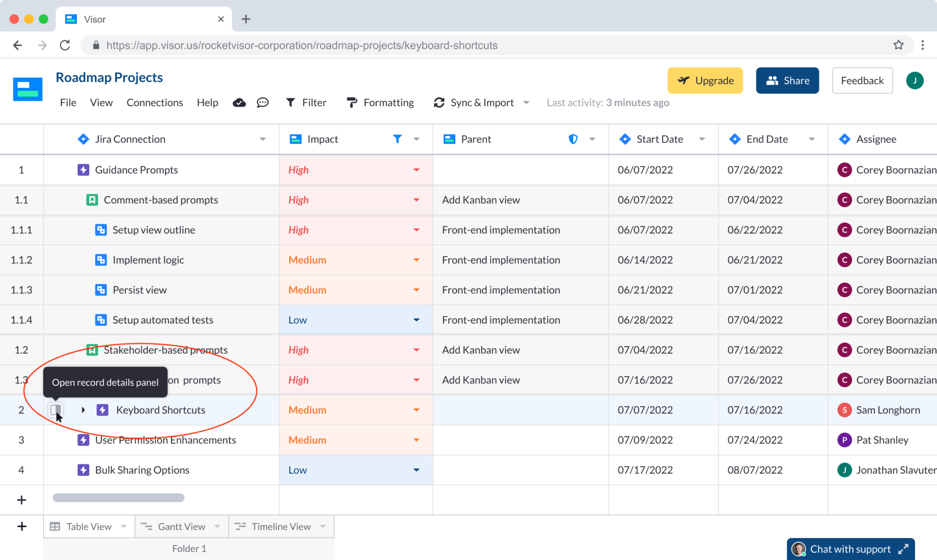
Task: Click the story icon next to Comment-based prompts
Action: [x=92, y=200]
